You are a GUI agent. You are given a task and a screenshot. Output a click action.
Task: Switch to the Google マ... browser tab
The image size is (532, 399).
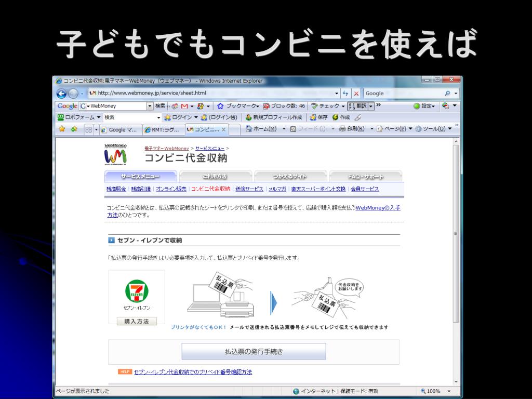(121, 129)
